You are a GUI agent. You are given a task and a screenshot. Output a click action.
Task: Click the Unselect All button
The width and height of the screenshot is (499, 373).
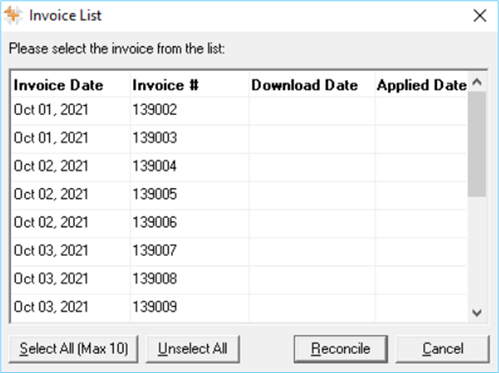(193, 349)
